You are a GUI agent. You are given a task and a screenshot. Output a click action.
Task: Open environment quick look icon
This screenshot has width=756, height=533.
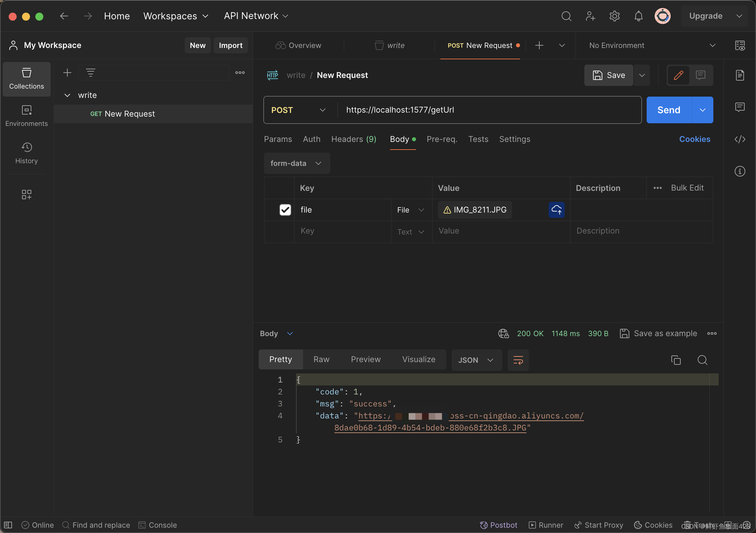(x=740, y=45)
